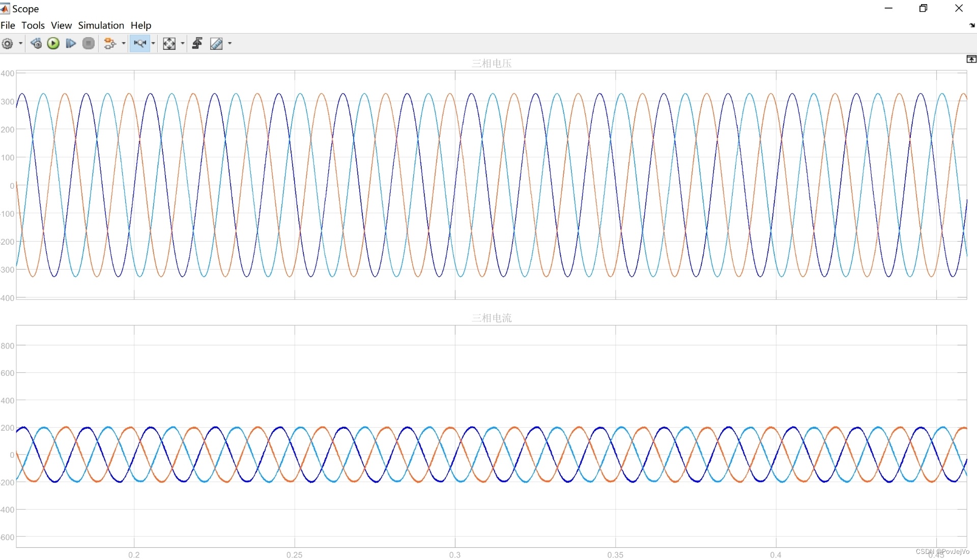Open the Tools menu
This screenshot has width=977, height=560.
[33, 25]
